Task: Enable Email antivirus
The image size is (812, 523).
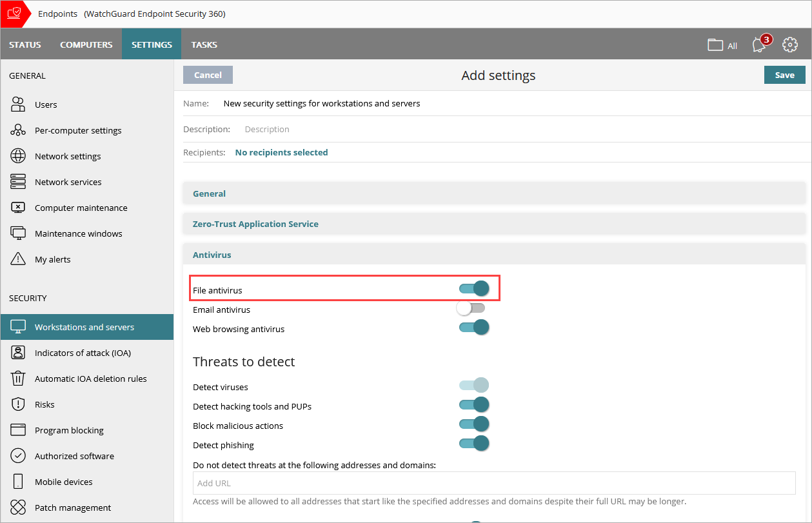Action: pos(471,308)
